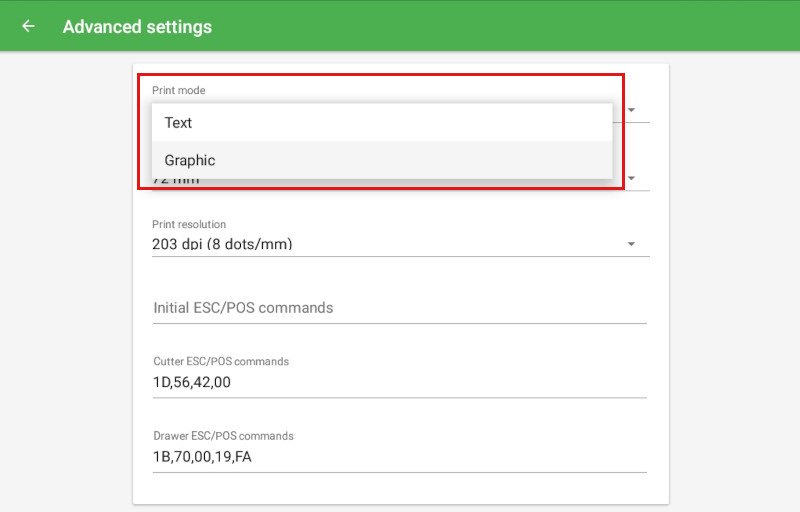The width and height of the screenshot is (800, 512).
Task: Open the Print resolution dropdown arrow
Action: pos(631,244)
